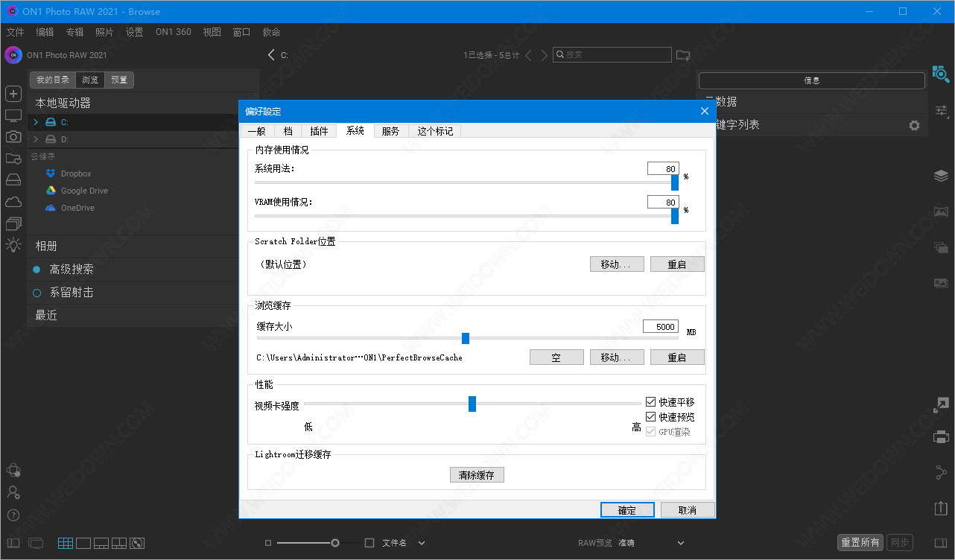Switch to the 这个标记 preferences tab
This screenshot has width=955, height=560.
(435, 131)
